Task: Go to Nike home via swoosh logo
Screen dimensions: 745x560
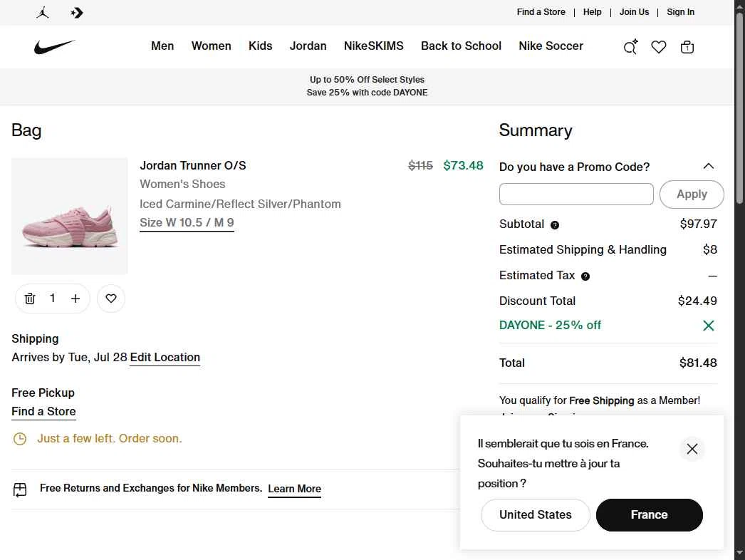Action: 55,46
